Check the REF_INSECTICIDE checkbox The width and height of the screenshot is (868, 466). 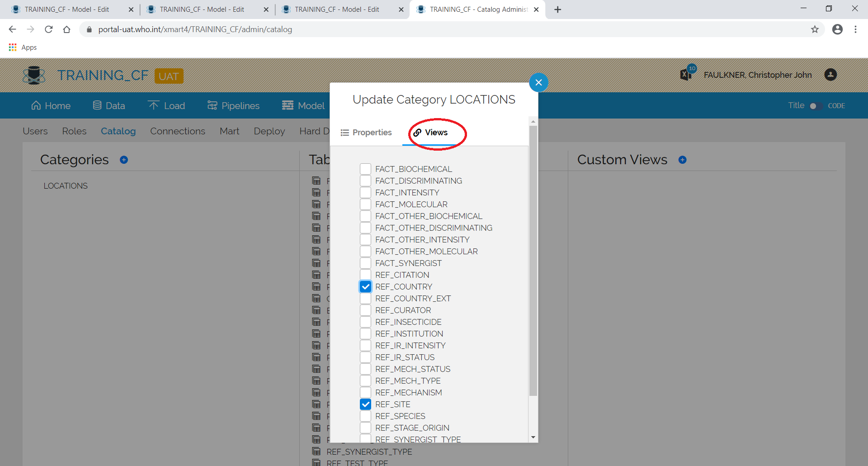click(x=365, y=322)
